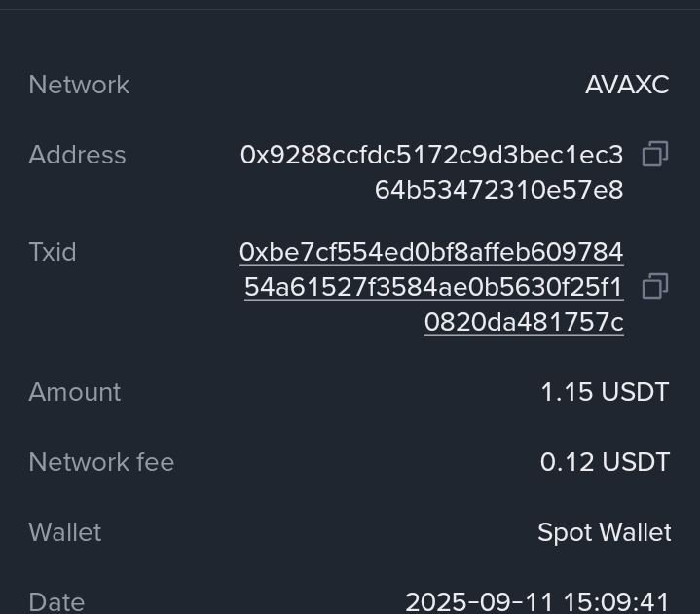This screenshot has width=700, height=614.
Task: Click the Spot Wallet value
Action: click(x=604, y=532)
